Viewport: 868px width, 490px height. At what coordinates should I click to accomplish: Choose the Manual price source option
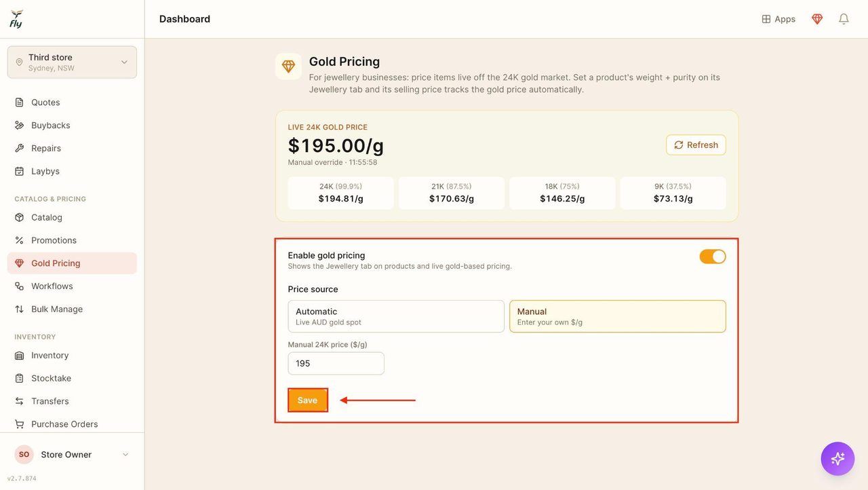coord(618,316)
